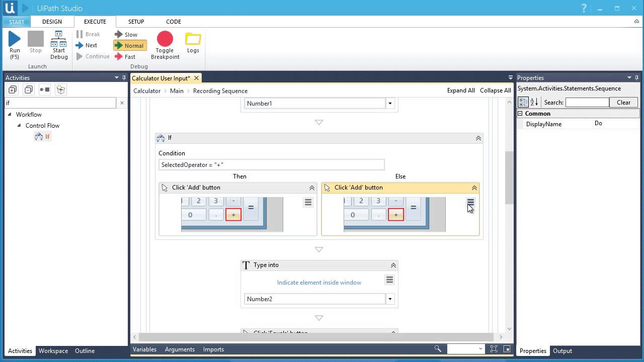The image size is (644, 362).
Task: Open the Imports panel
Action: 213,349
